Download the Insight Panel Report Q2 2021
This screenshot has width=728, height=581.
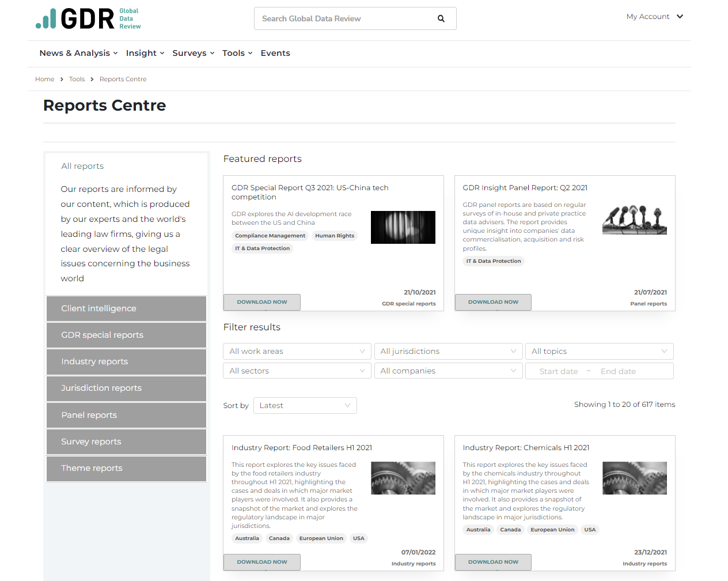click(x=493, y=302)
